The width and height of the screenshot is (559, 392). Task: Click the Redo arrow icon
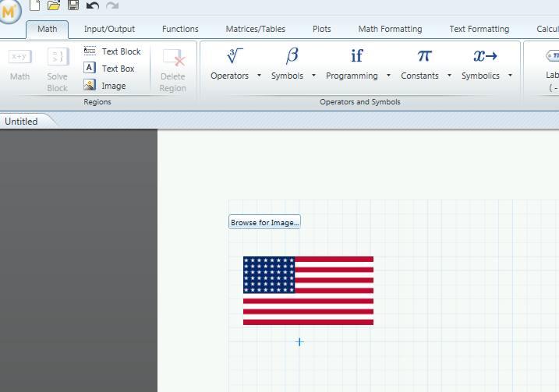(112, 5)
